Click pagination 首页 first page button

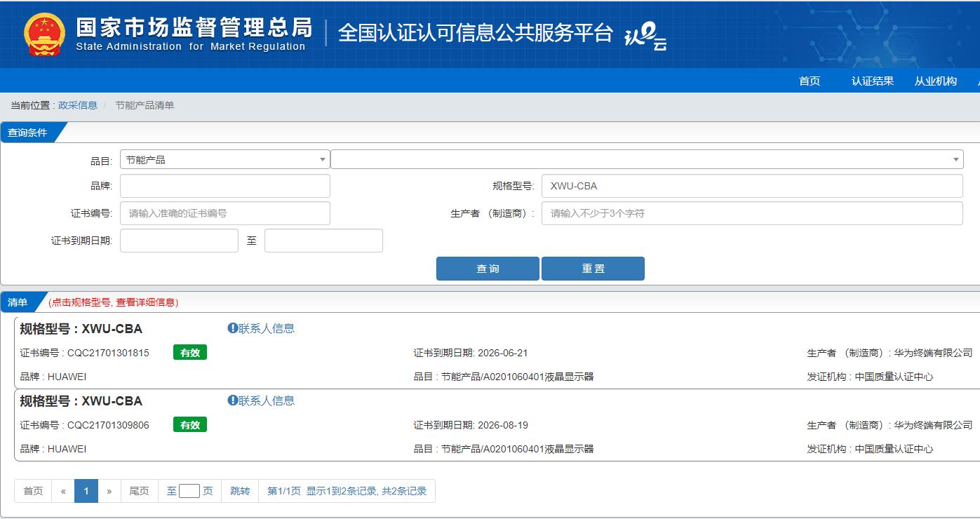pyautogui.click(x=33, y=491)
